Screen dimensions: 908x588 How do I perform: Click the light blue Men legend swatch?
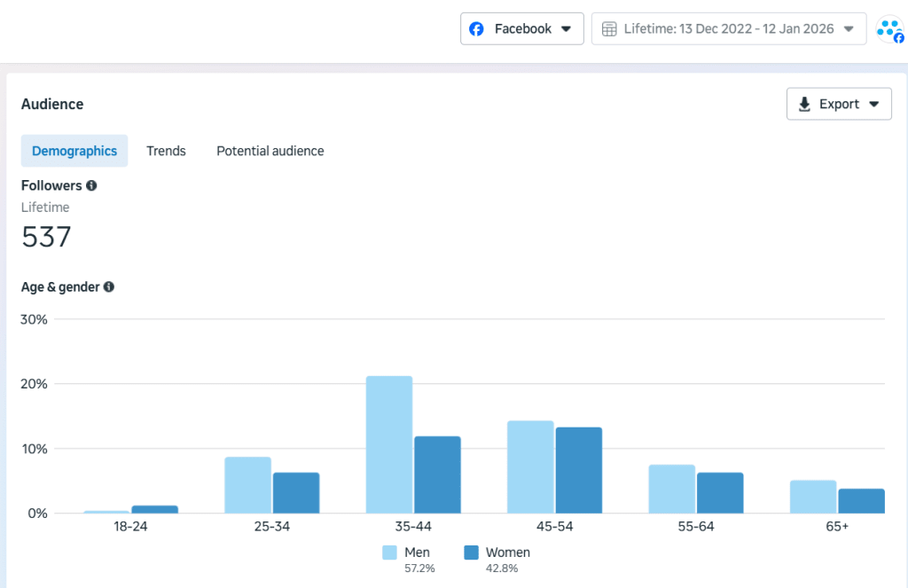tap(390, 553)
